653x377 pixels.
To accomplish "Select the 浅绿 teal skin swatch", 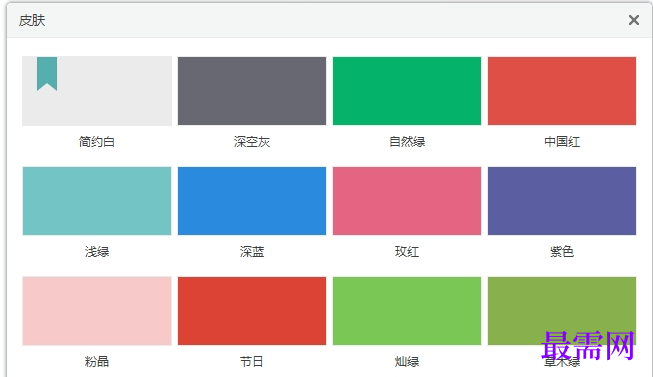I will [97, 201].
